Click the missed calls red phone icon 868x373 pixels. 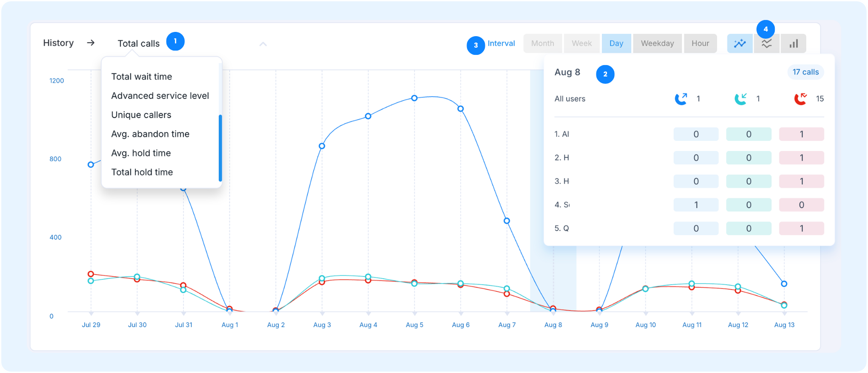coord(801,99)
